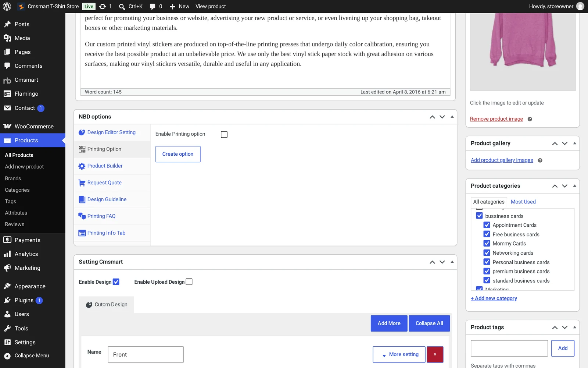Screen dimensions: 588x368
Task: Open comments bubble in admin bar
Action: [x=153, y=7]
